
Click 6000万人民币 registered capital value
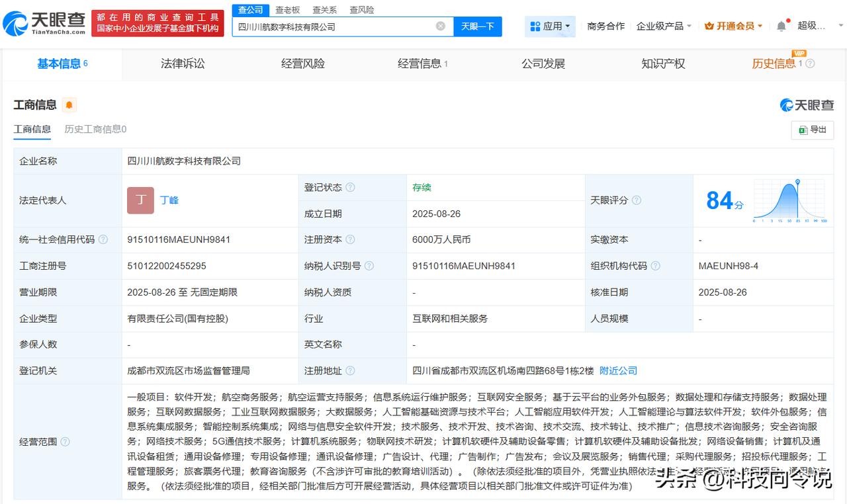tap(441, 239)
